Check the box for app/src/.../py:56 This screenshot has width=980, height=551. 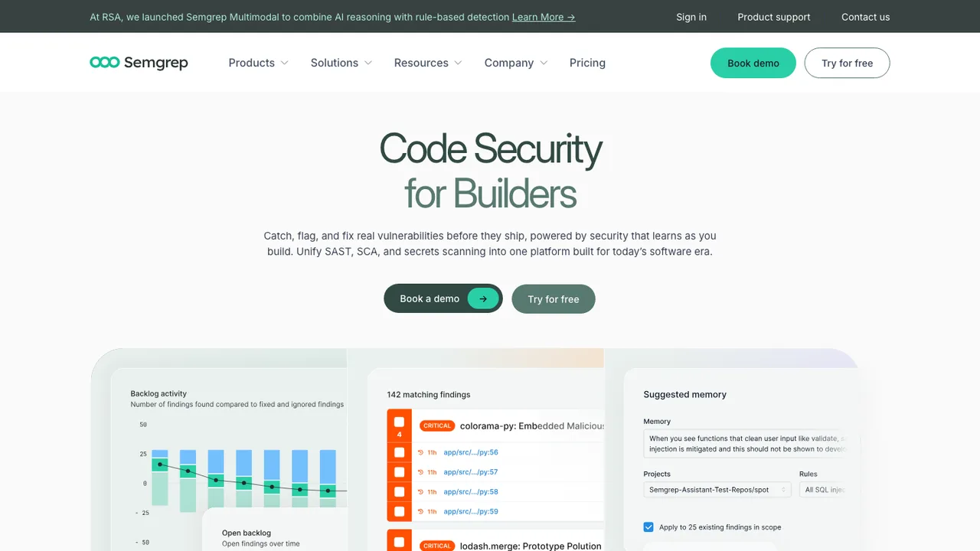(x=399, y=452)
